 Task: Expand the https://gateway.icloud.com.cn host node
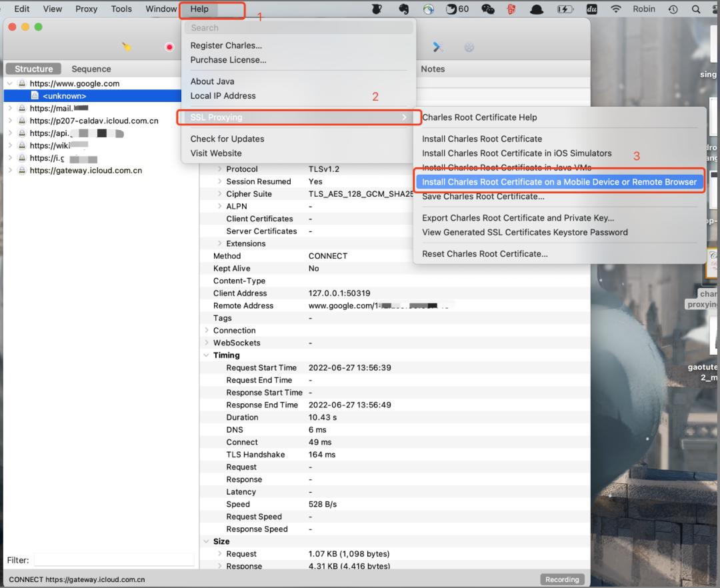pos(10,171)
